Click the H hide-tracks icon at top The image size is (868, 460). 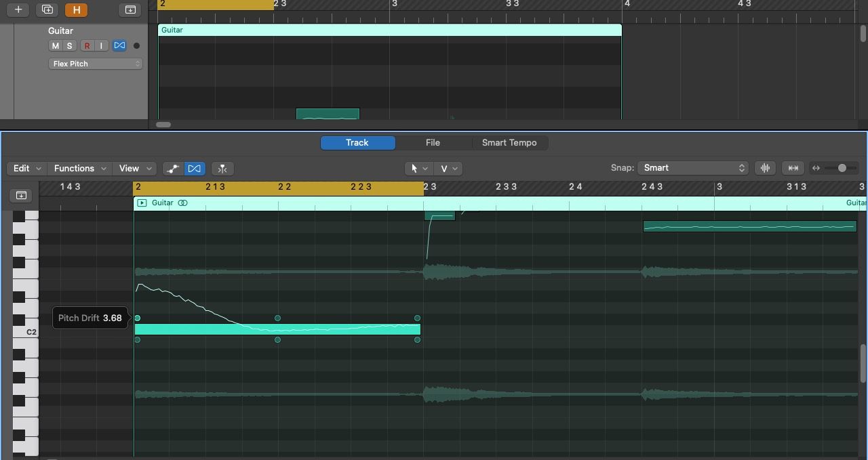coord(76,9)
